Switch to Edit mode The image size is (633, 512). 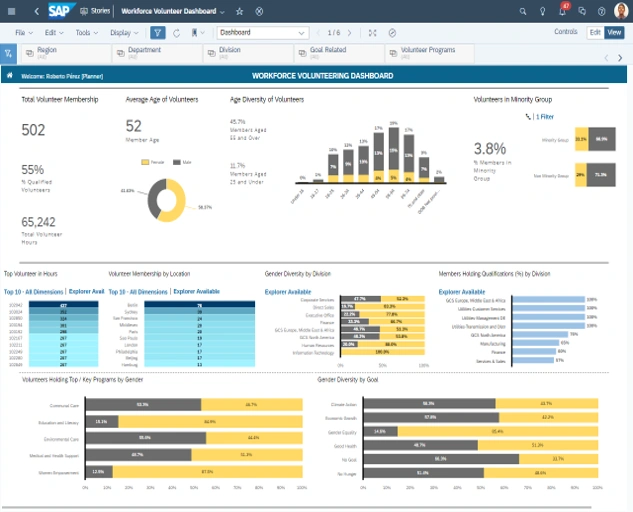pyautogui.click(x=595, y=32)
